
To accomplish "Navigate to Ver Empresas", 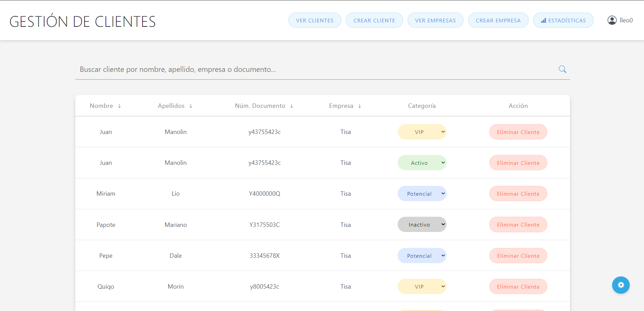I will point(435,20).
